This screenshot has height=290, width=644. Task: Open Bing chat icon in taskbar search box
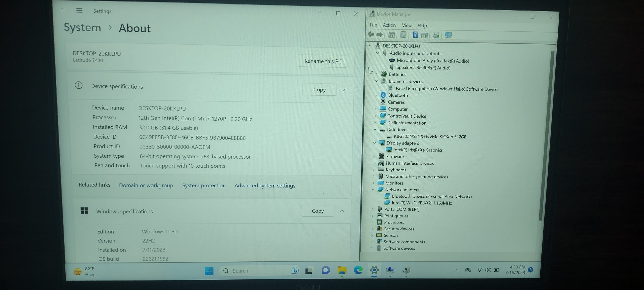[x=295, y=271]
